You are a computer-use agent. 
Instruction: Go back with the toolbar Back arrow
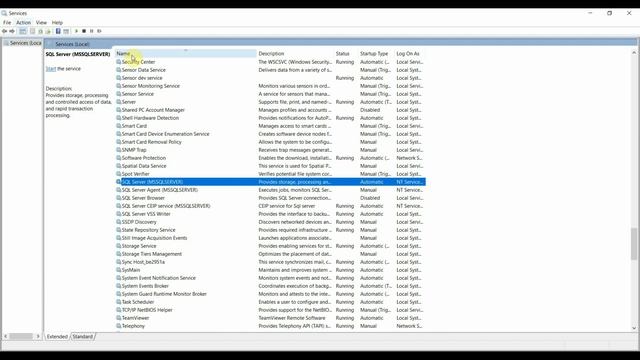pyautogui.click(x=4, y=31)
